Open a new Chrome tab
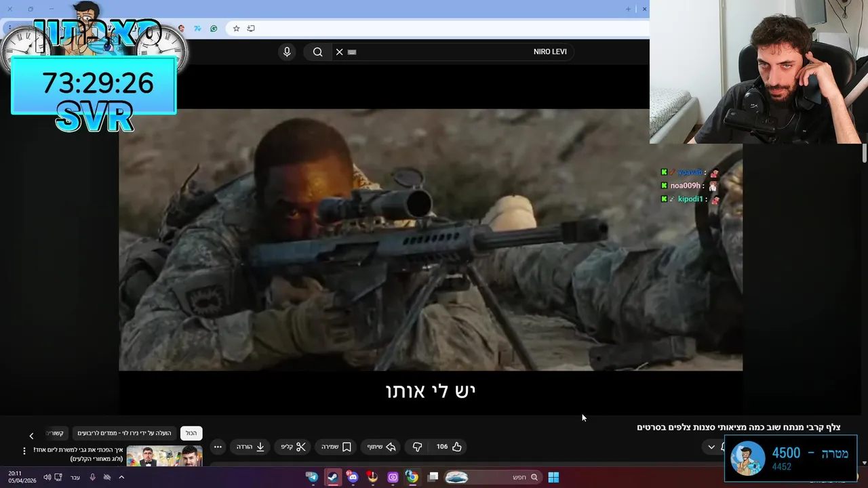The height and width of the screenshot is (488, 868). pyautogui.click(x=628, y=9)
